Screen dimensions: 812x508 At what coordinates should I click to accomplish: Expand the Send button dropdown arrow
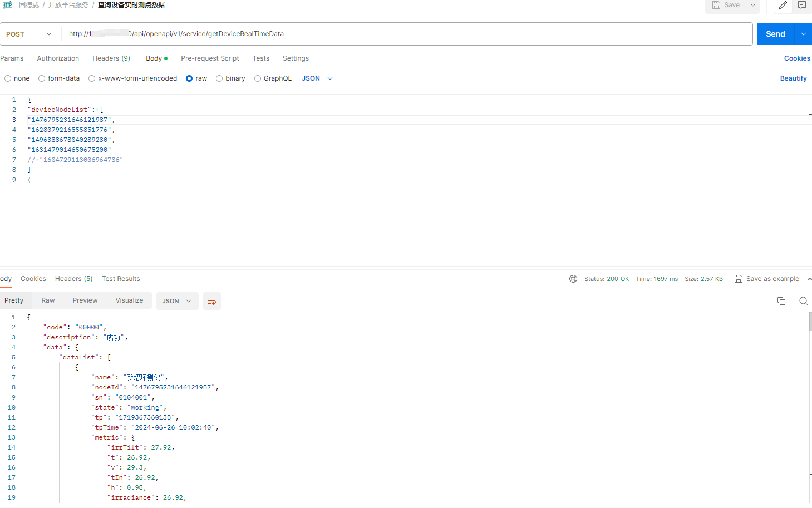(803, 34)
